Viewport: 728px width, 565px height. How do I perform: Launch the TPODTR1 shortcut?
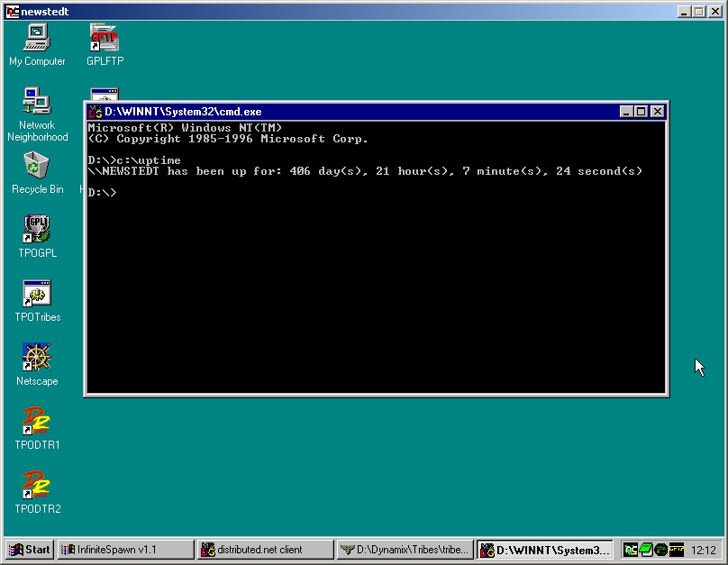[37, 422]
